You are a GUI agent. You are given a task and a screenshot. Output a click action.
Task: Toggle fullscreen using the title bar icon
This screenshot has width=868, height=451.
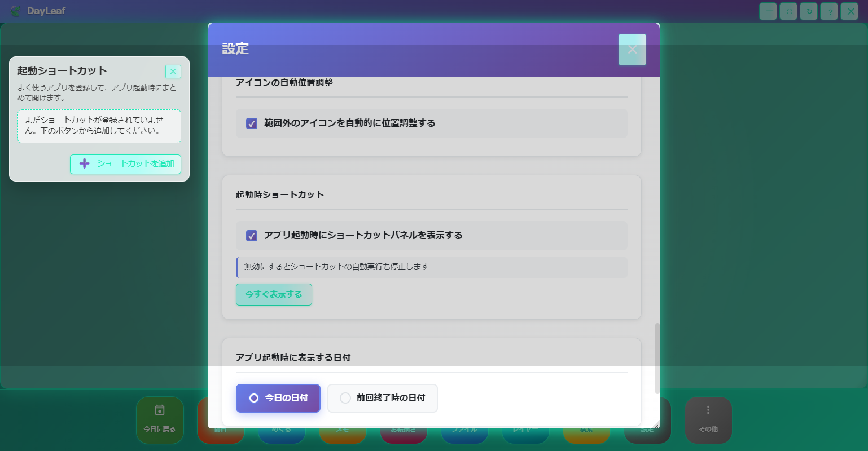coord(788,11)
